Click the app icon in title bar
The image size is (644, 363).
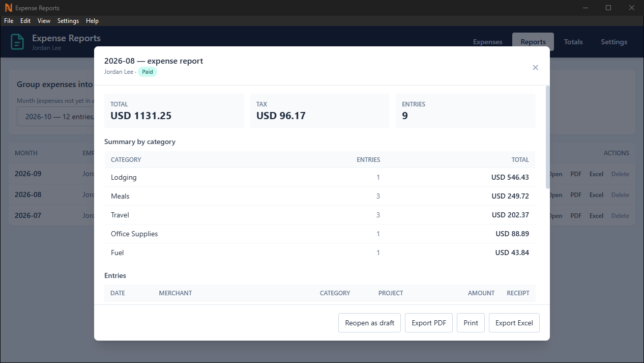8,8
